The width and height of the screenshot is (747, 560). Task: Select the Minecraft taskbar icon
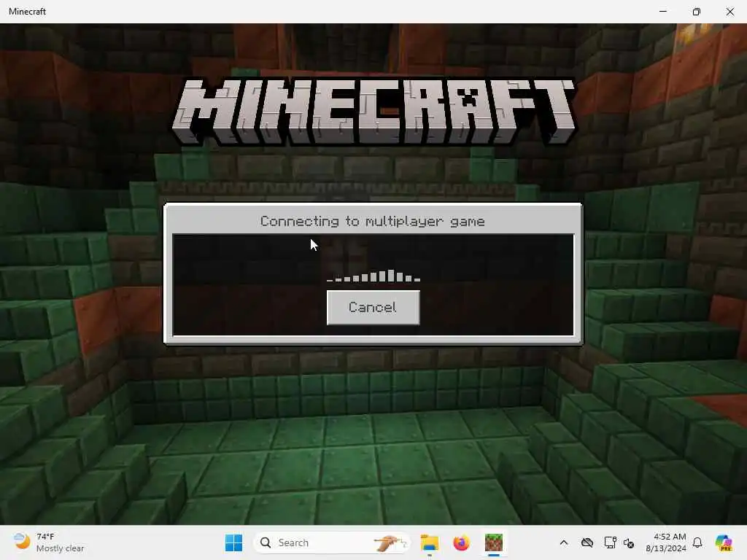pyautogui.click(x=494, y=542)
